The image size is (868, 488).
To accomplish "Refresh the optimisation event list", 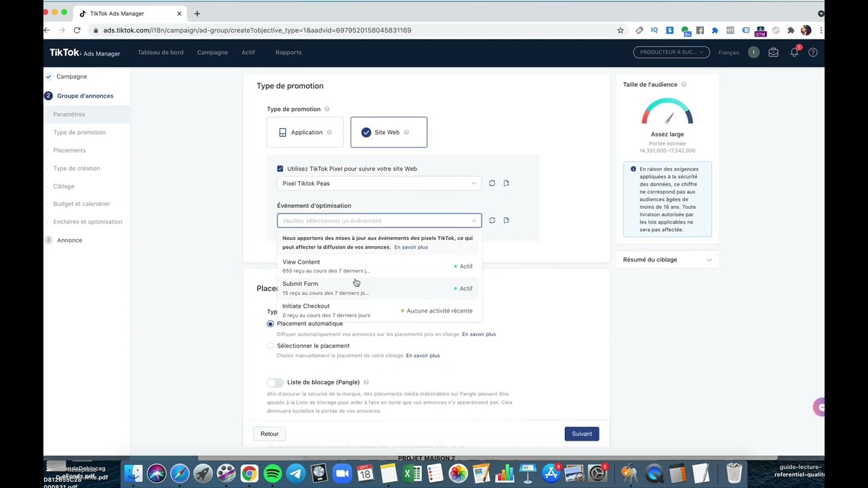I will pos(492,220).
